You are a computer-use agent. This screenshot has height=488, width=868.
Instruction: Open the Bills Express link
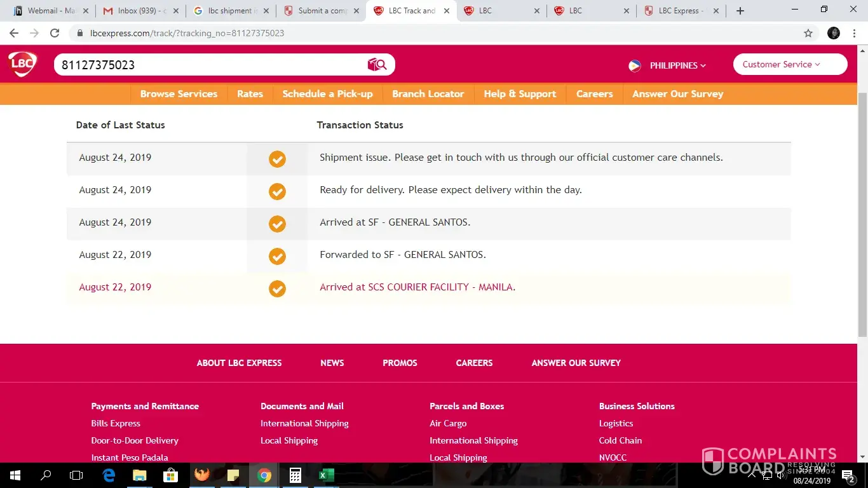[x=116, y=423]
